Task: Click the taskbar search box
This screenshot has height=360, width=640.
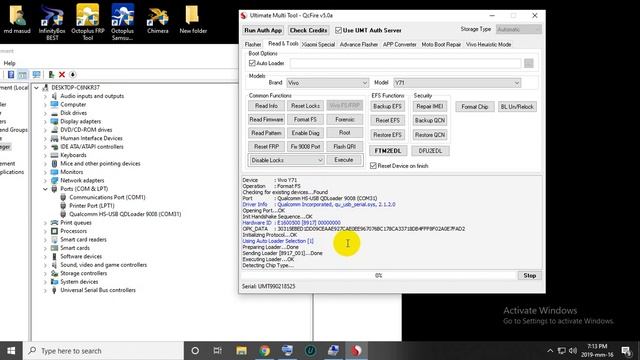Action: 103,351
